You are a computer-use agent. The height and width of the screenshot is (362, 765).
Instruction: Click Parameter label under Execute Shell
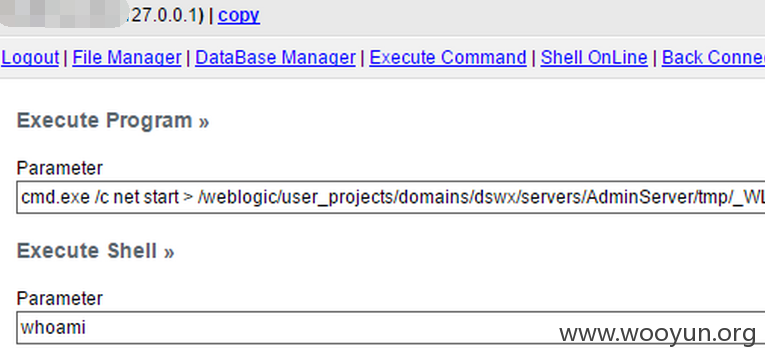pos(60,298)
